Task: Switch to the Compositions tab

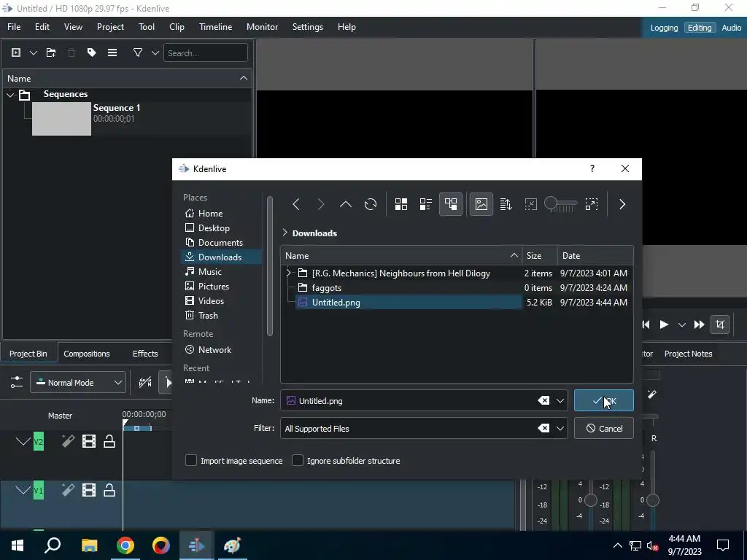Action: (x=87, y=354)
